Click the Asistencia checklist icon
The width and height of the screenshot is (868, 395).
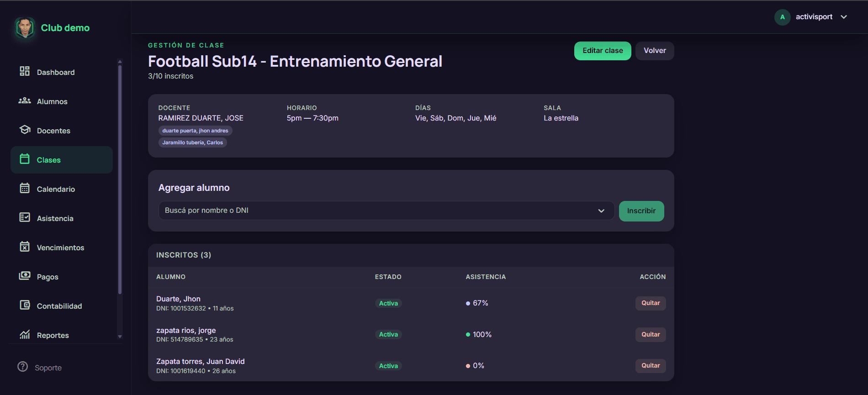click(x=25, y=217)
